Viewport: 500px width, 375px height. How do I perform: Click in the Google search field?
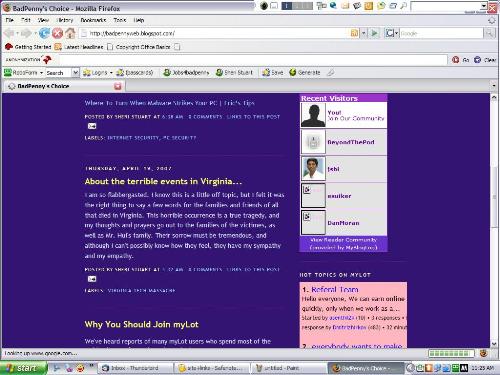[x=441, y=33]
